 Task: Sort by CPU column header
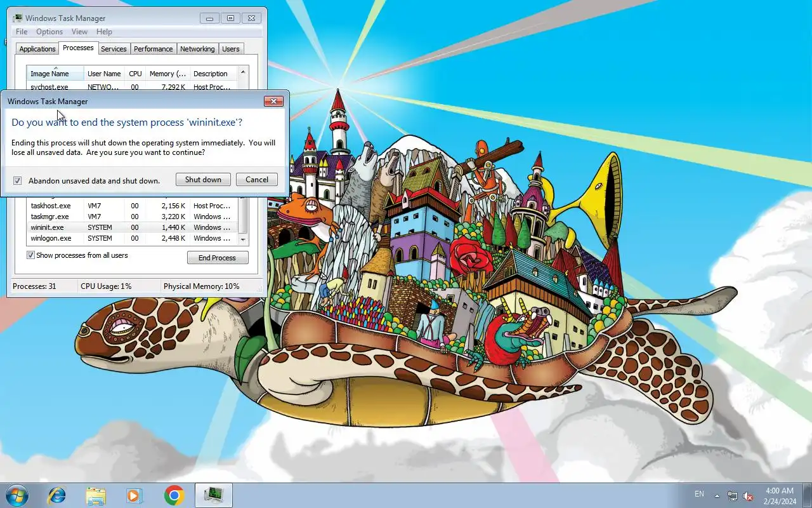click(135, 74)
